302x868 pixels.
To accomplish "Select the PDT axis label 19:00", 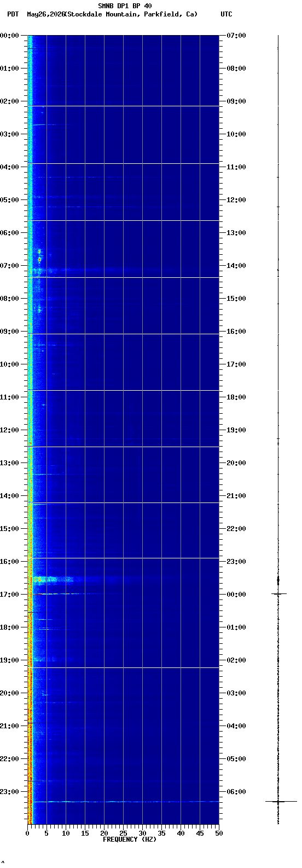I will 9,660.
